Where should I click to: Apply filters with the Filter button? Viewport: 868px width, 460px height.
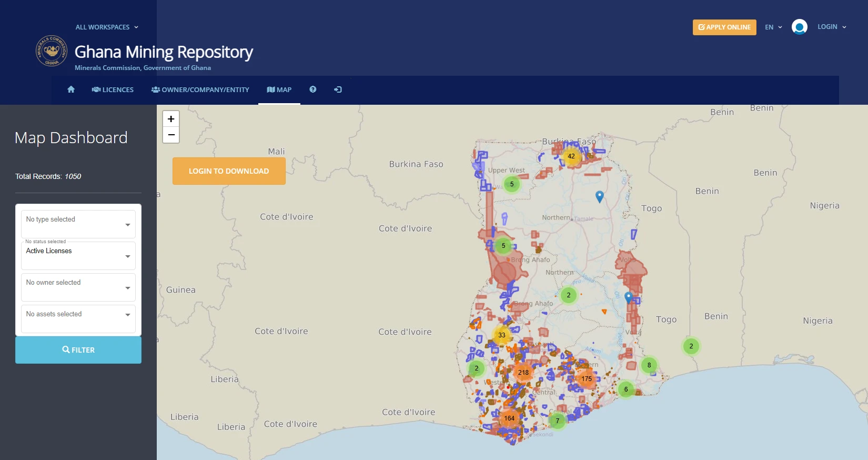(x=78, y=350)
